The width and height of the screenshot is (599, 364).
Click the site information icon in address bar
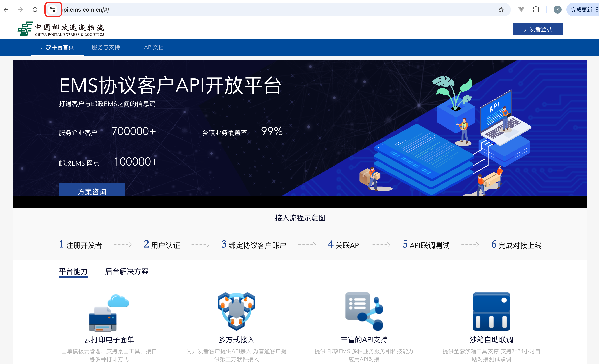[52, 10]
